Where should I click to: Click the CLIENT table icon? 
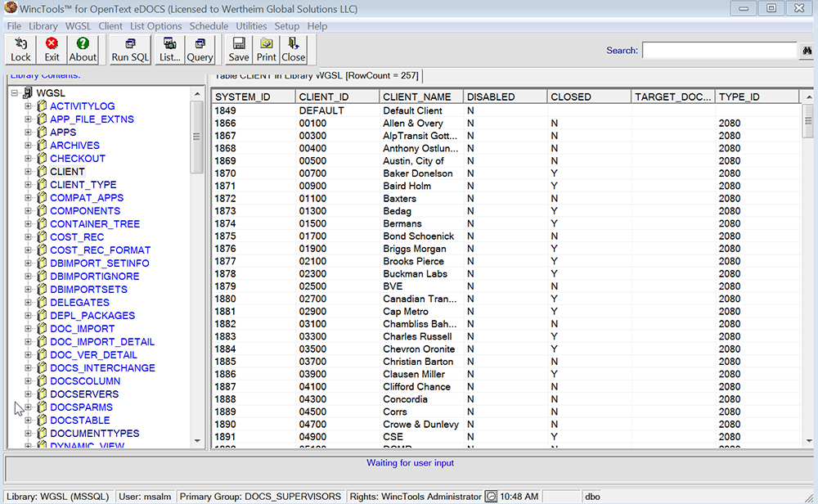(x=42, y=171)
